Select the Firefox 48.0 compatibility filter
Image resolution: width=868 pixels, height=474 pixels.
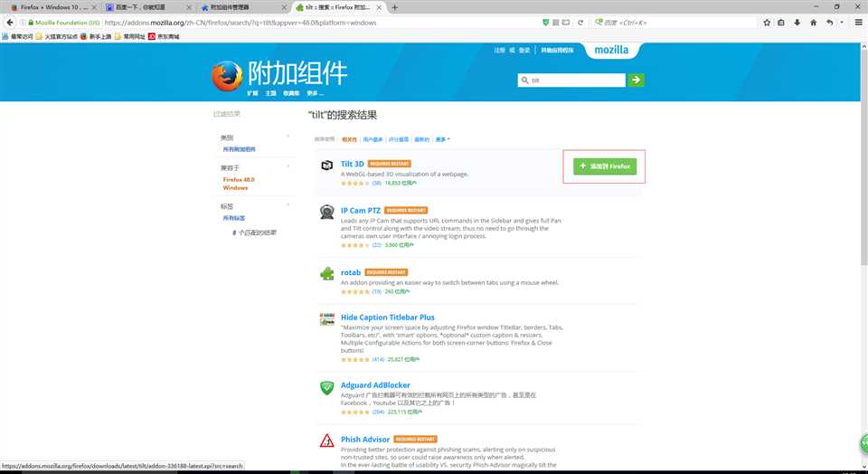pyautogui.click(x=239, y=179)
